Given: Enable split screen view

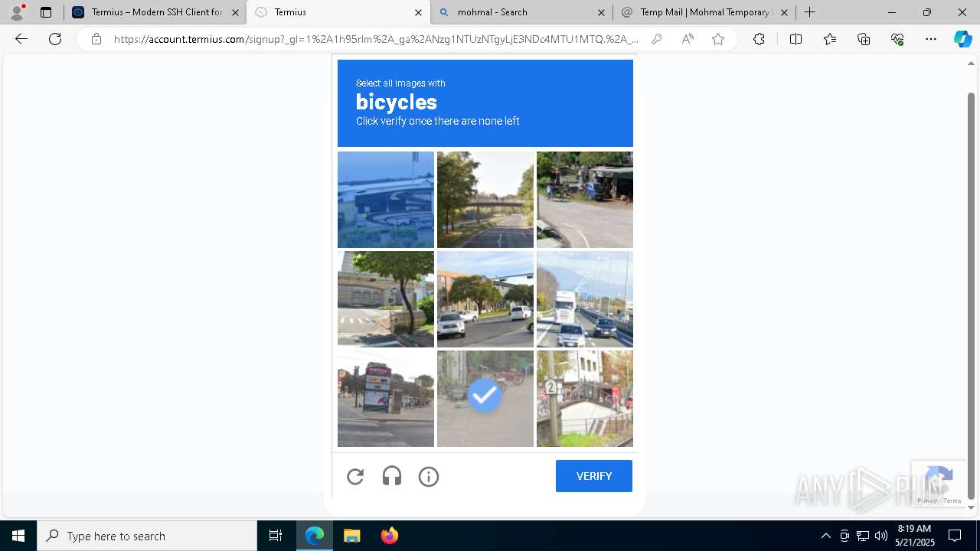Looking at the screenshot, I should click(795, 39).
